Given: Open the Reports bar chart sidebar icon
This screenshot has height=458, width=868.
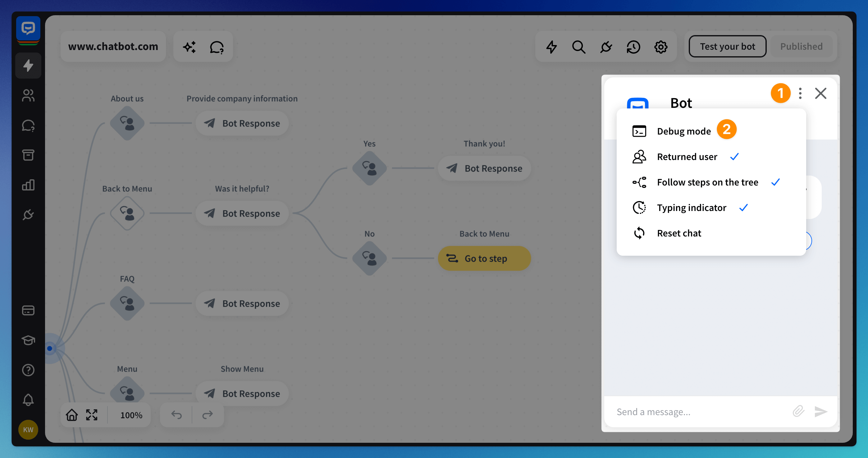Looking at the screenshot, I should (x=28, y=185).
